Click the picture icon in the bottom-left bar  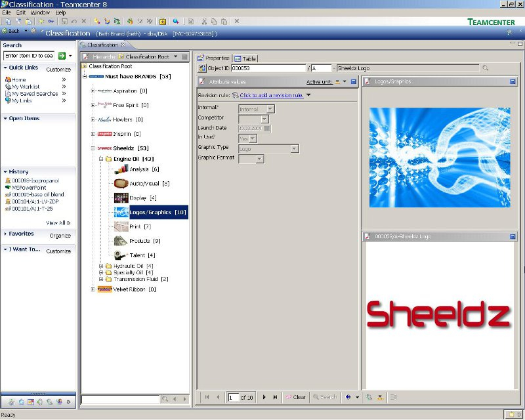click(x=30, y=402)
